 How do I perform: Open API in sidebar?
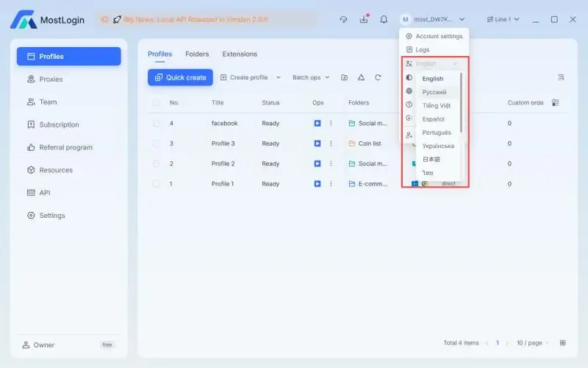[68, 193]
